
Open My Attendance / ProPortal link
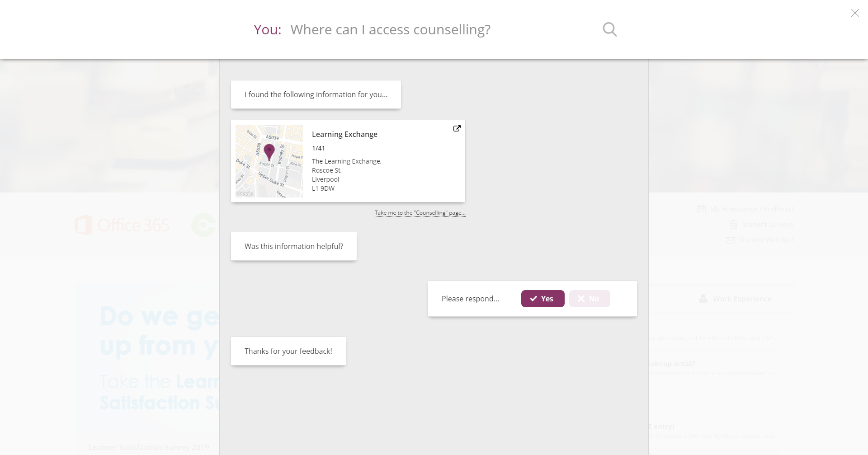(x=752, y=209)
